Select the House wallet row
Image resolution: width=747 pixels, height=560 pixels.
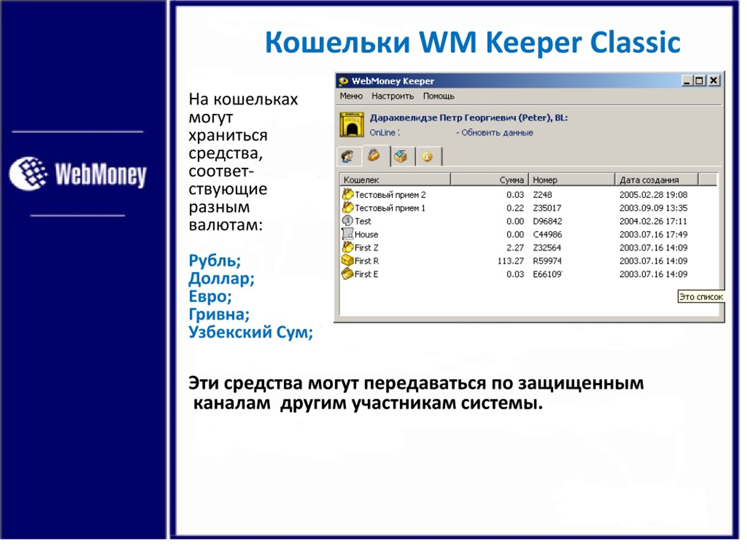pyautogui.click(x=528, y=234)
